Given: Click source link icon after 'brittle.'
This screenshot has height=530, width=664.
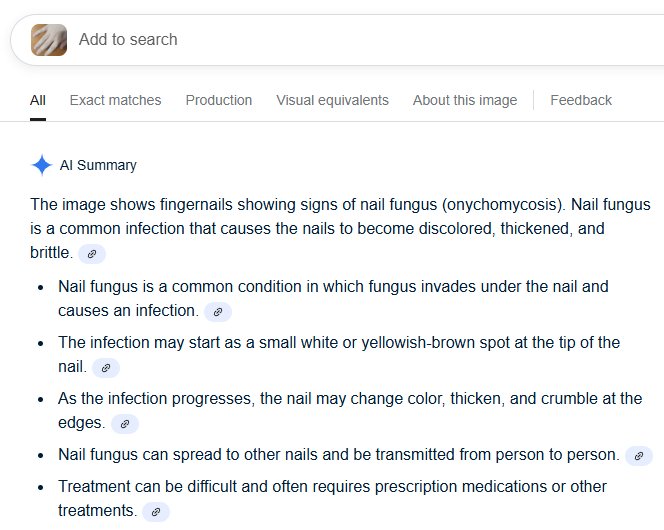Looking at the screenshot, I should [92, 254].
